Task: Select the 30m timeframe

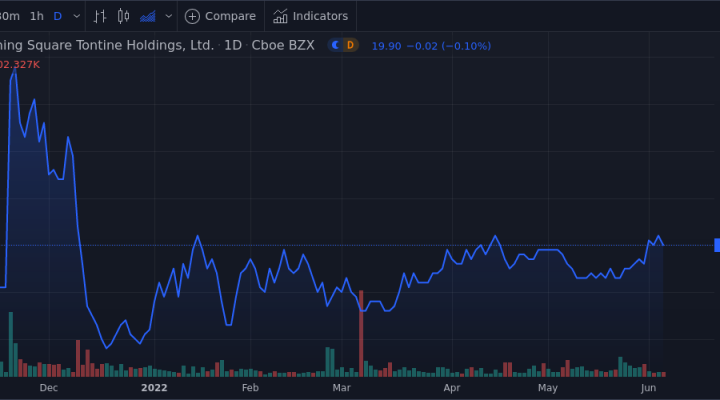Action: click(10, 16)
